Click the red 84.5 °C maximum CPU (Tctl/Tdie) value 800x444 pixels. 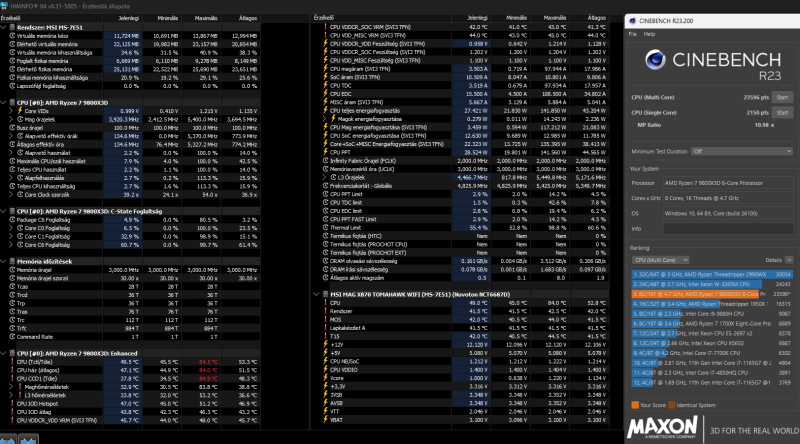208,362
